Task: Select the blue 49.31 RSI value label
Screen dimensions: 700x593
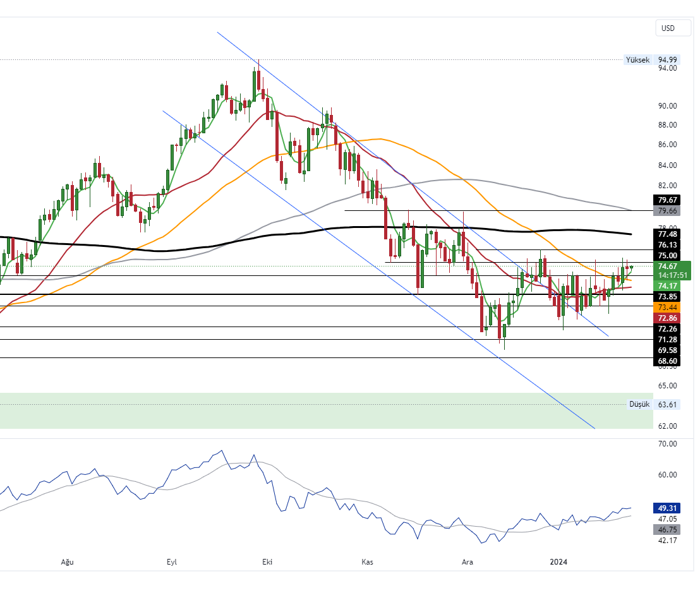Action: click(x=668, y=508)
